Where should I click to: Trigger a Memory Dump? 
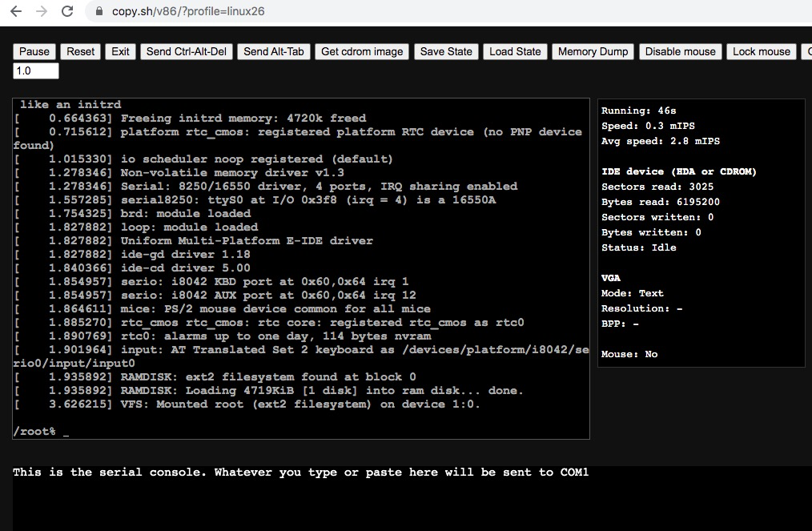[x=593, y=50]
